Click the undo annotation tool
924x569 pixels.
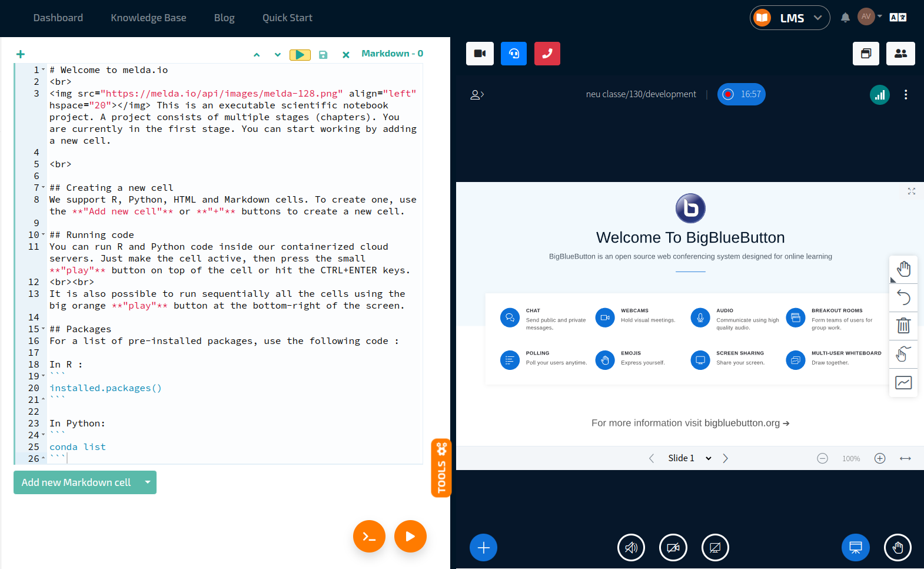click(903, 297)
